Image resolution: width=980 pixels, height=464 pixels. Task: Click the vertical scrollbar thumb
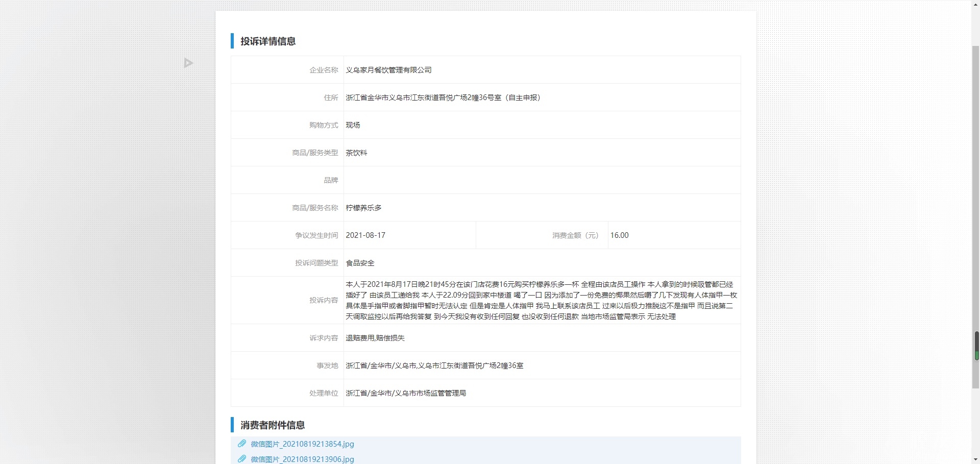pyautogui.click(x=975, y=204)
